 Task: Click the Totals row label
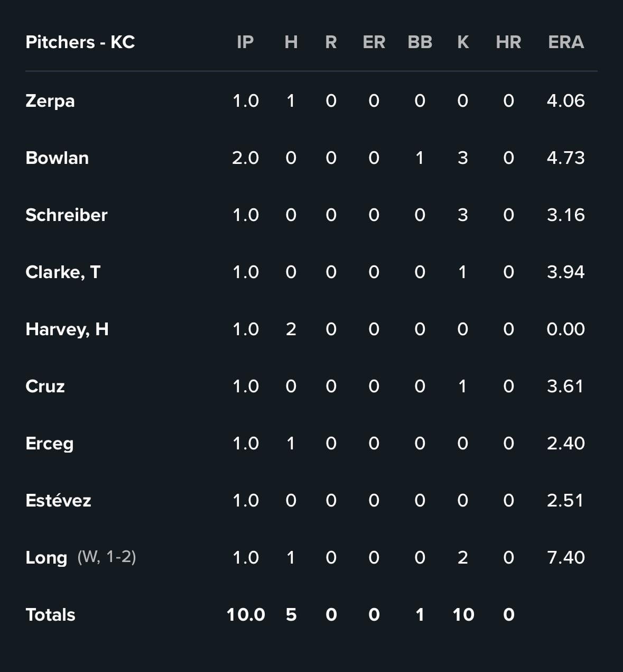point(51,615)
